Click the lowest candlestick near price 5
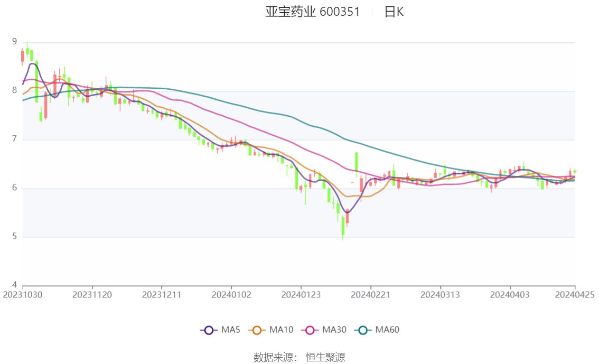 point(343,227)
